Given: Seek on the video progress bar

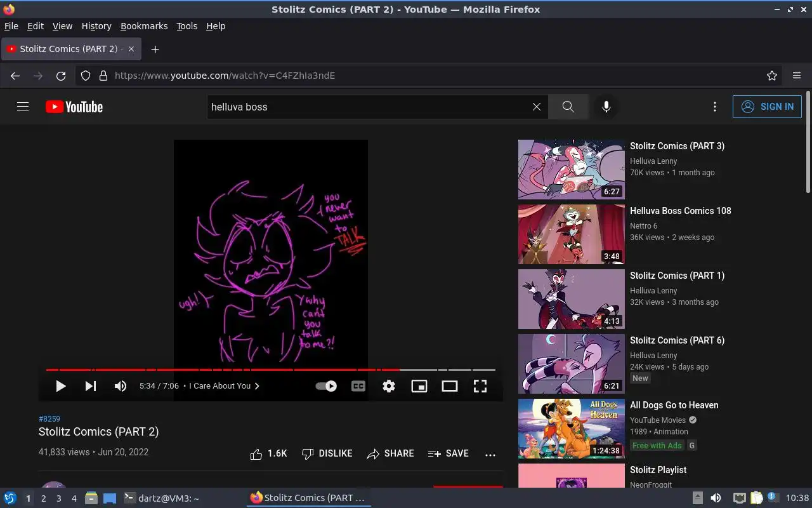Looking at the screenshot, I should click(x=271, y=370).
